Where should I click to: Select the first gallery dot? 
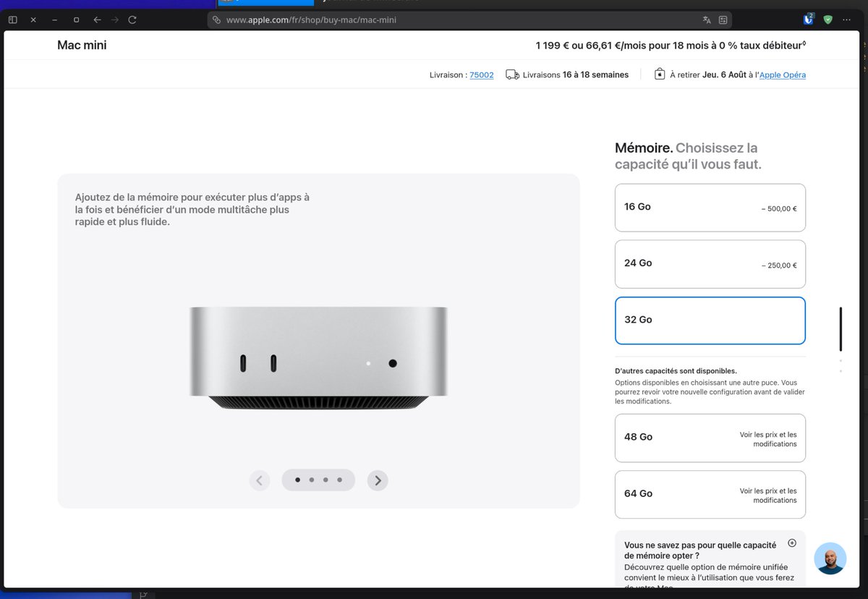pos(297,480)
